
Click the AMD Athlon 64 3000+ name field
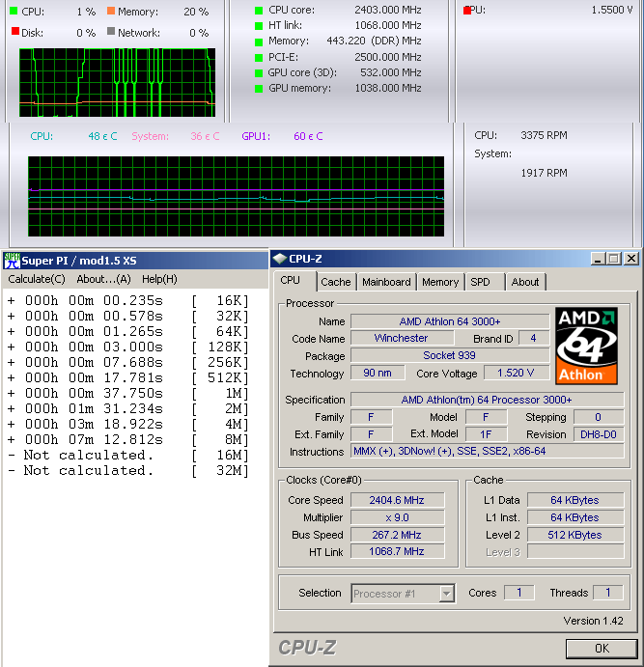click(450, 321)
